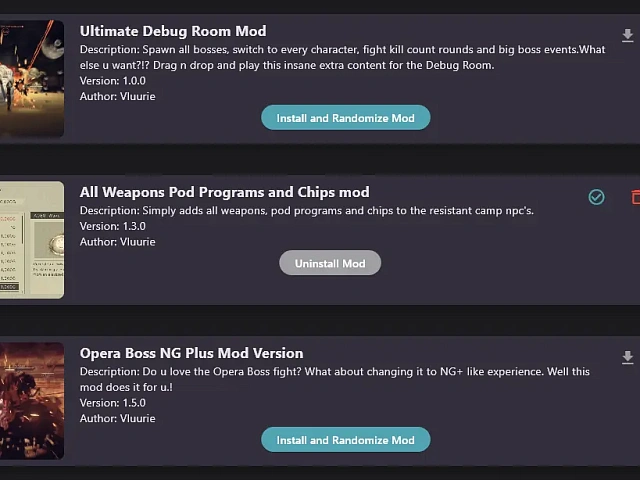Click the description about the Opera Boss fight
This screenshot has width=640, height=480.
[x=335, y=379]
